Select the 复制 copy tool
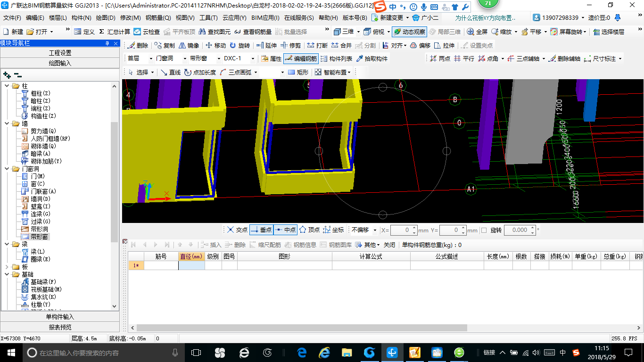Viewport: 644px width, 362px height. click(x=164, y=45)
